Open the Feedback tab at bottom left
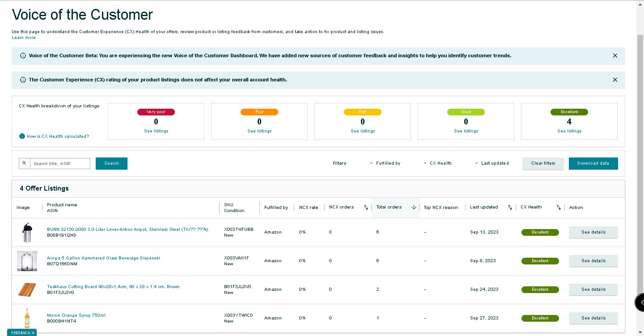 [x=22, y=333]
